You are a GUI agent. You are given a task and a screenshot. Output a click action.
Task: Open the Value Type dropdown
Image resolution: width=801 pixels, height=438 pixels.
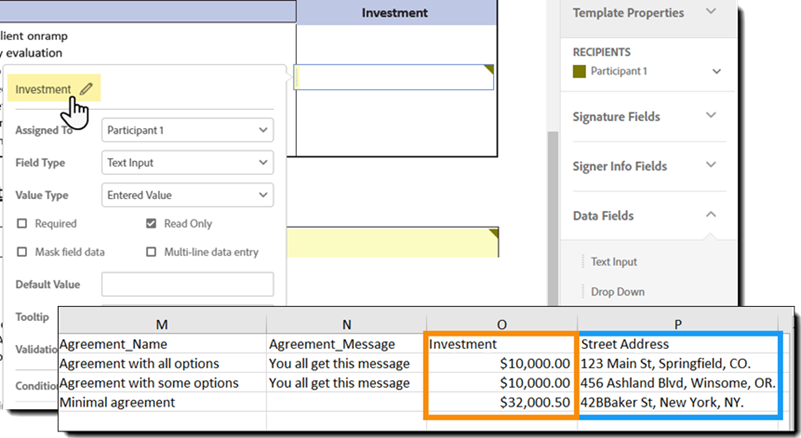point(187,195)
